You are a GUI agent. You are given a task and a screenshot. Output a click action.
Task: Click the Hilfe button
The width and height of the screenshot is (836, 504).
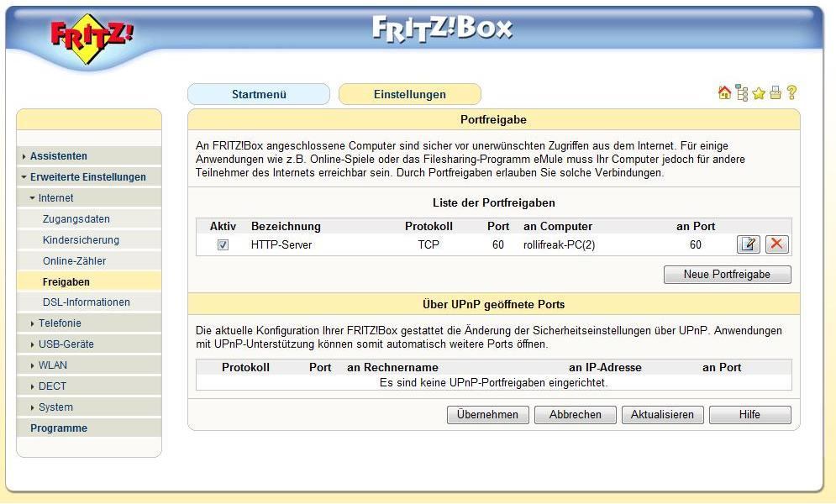pyautogui.click(x=750, y=414)
